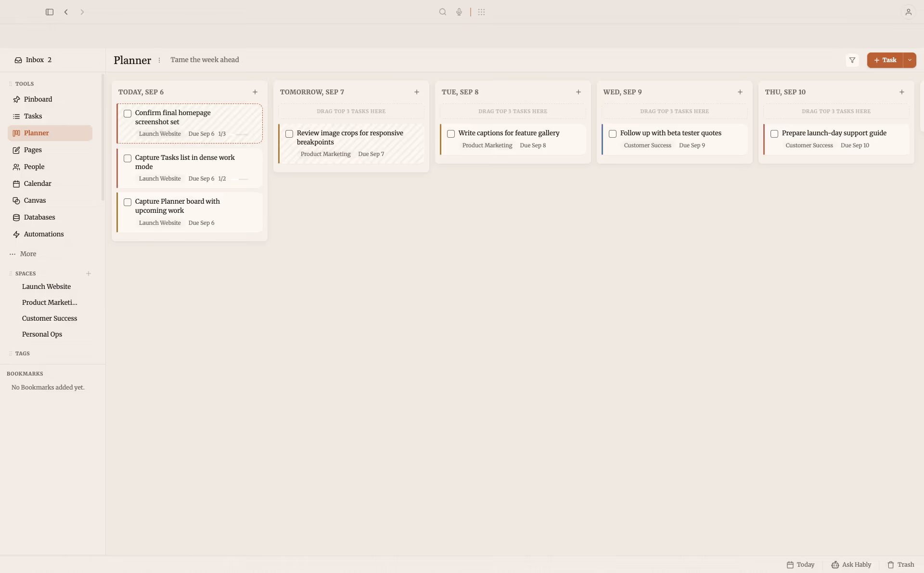Open the apps grid icon
Image resolution: width=924 pixels, height=573 pixels.
[481, 12]
